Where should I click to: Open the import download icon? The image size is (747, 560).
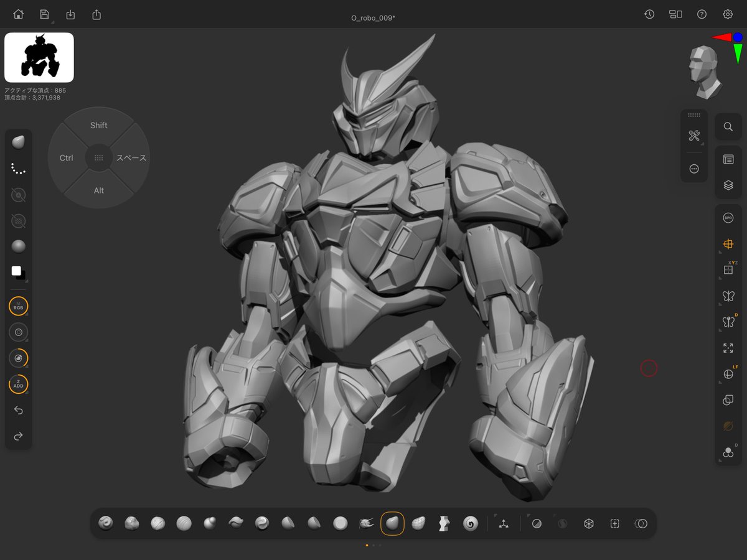(70, 14)
